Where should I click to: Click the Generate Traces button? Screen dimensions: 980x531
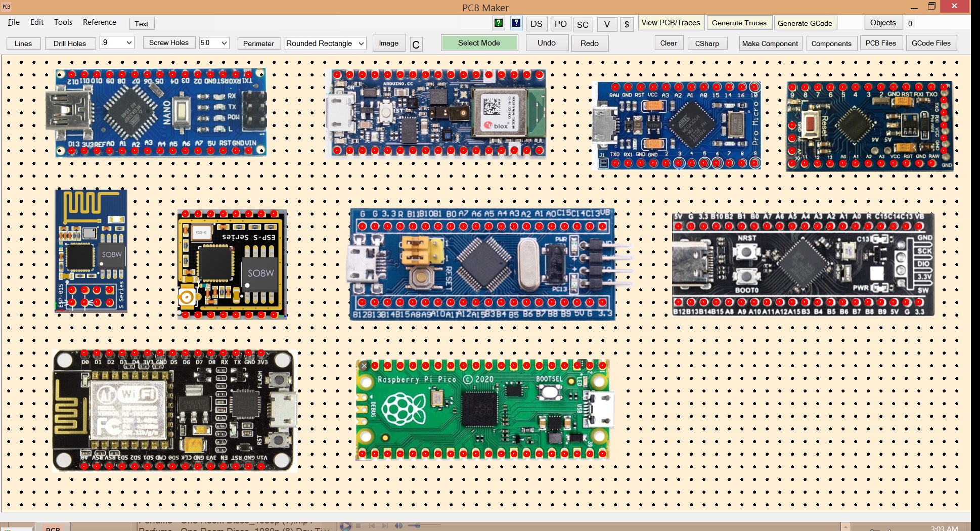click(x=739, y=23)
